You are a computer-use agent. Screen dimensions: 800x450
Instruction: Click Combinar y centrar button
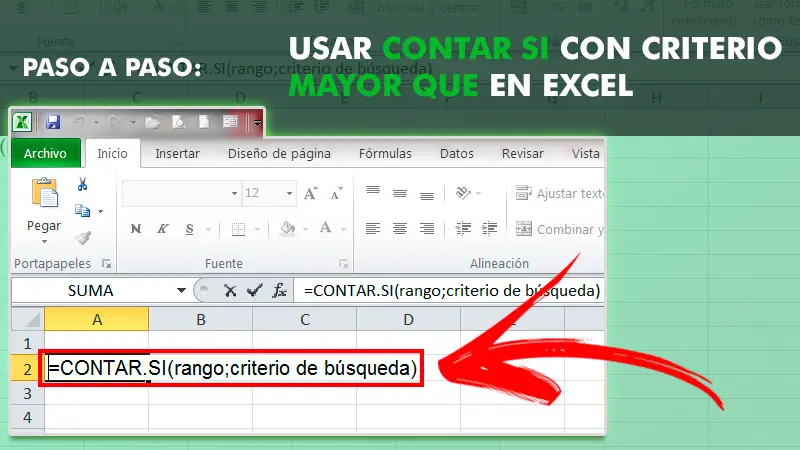559,229
